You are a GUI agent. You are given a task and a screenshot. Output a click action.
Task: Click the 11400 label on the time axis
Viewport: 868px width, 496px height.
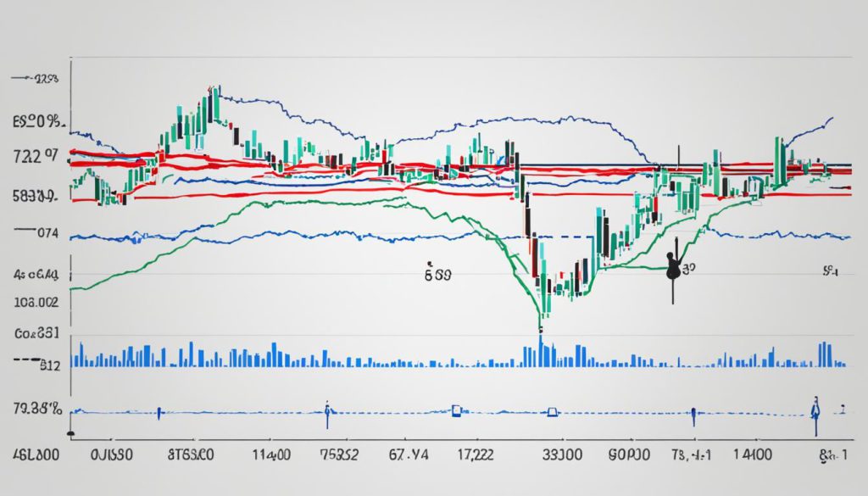[270, 455]
